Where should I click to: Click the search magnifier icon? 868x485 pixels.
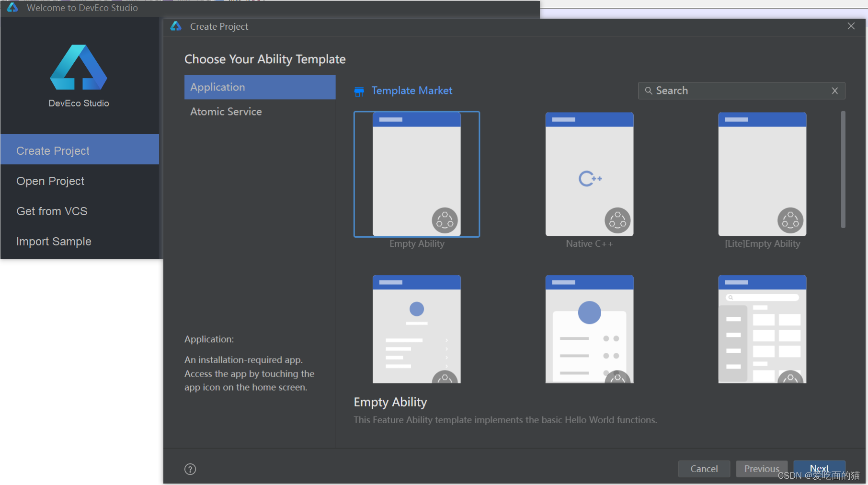(x=649, y=91)
